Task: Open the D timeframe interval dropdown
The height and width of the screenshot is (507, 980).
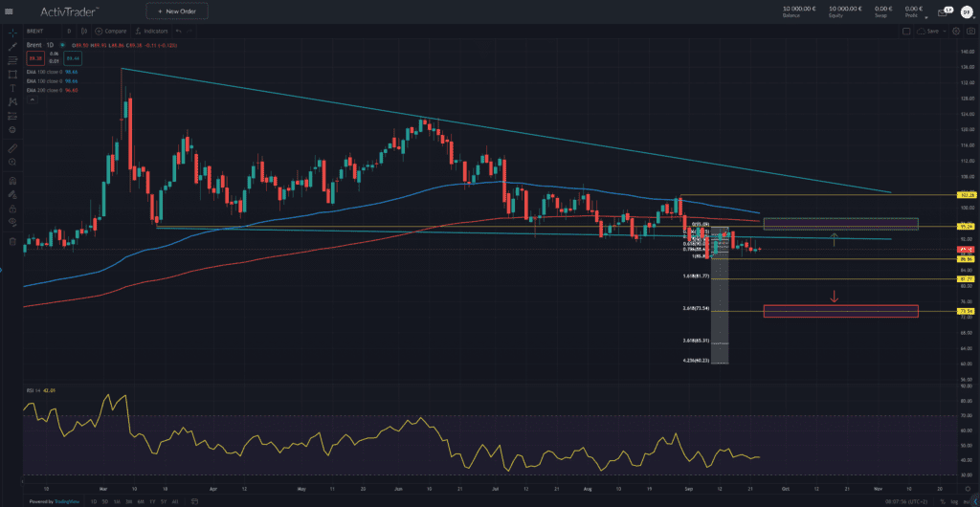Action: pyautogui.click(x=69, y=31)
